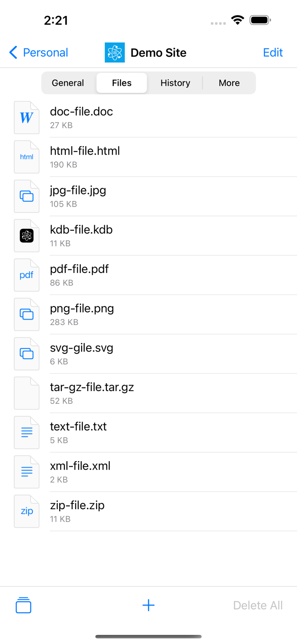
Task: Open xml-file.xml from the list
Action: [x=80, y=466]
